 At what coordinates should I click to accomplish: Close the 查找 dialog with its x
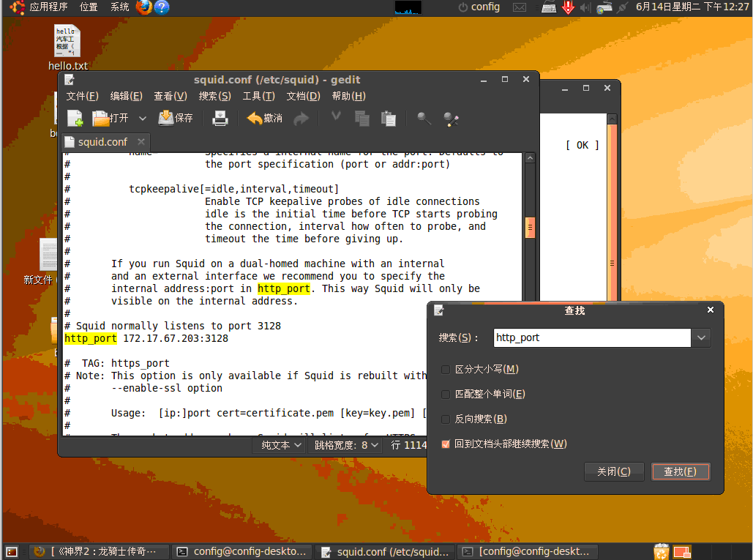pos(711,310)
